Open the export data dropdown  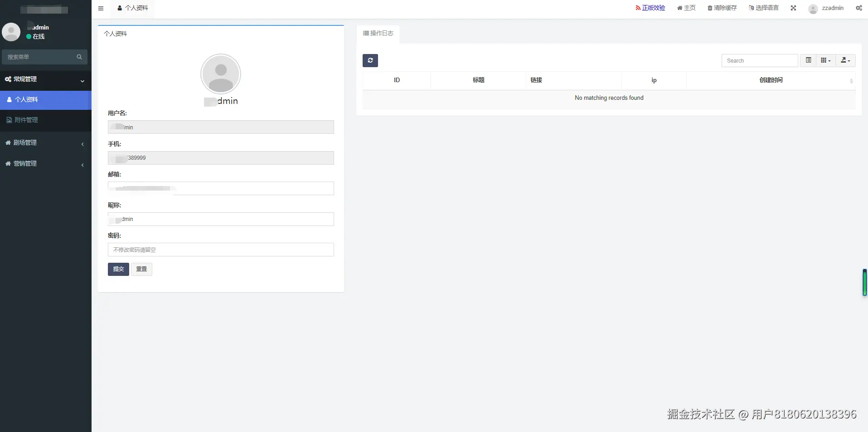[845, 60]
